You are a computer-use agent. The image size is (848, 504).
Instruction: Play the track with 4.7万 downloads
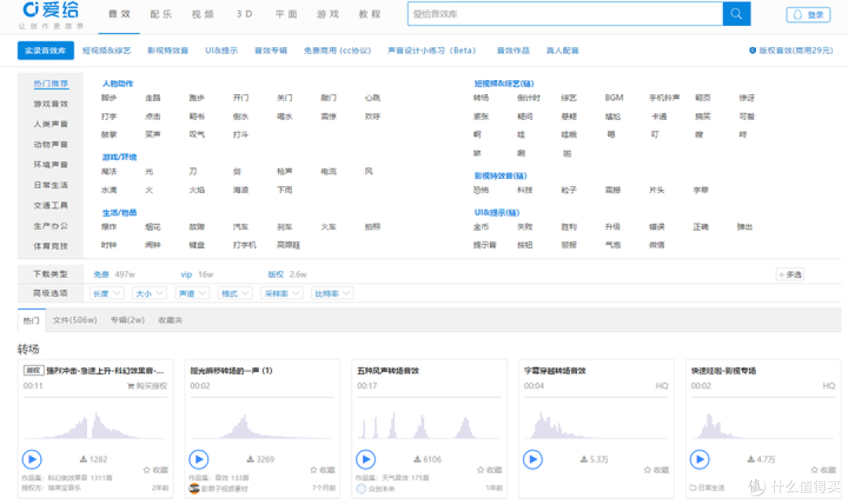[700, 460]
